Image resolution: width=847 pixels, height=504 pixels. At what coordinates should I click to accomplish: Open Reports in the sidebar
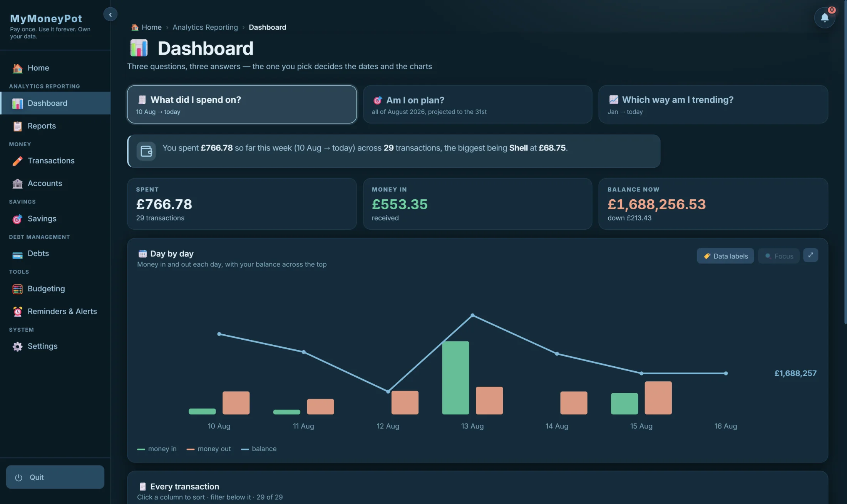(x=55, y=126)
